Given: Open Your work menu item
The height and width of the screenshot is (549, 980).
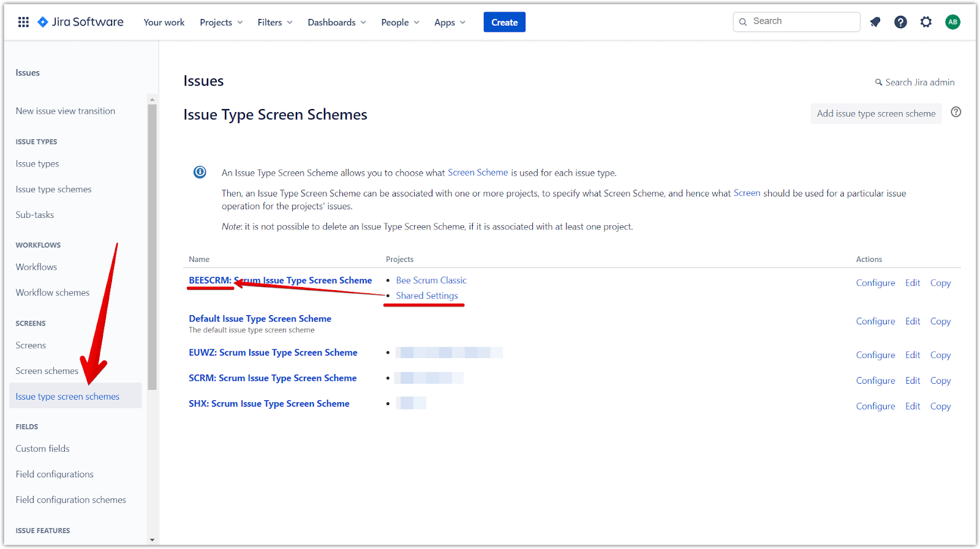Looking at the screenshot, I should coord(164,22).
